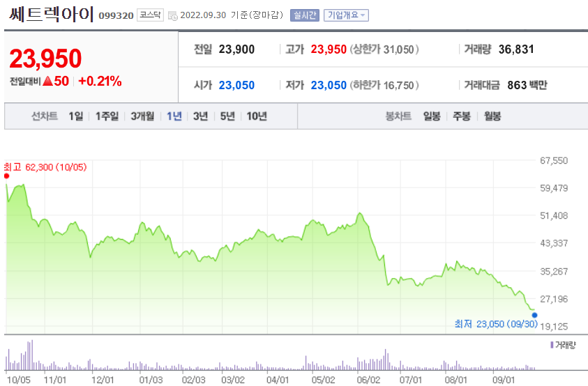The height and width of the screenshot is (386, 588).
Task: Click the 67,550 y-axis label
Action: tap(554, 161)
